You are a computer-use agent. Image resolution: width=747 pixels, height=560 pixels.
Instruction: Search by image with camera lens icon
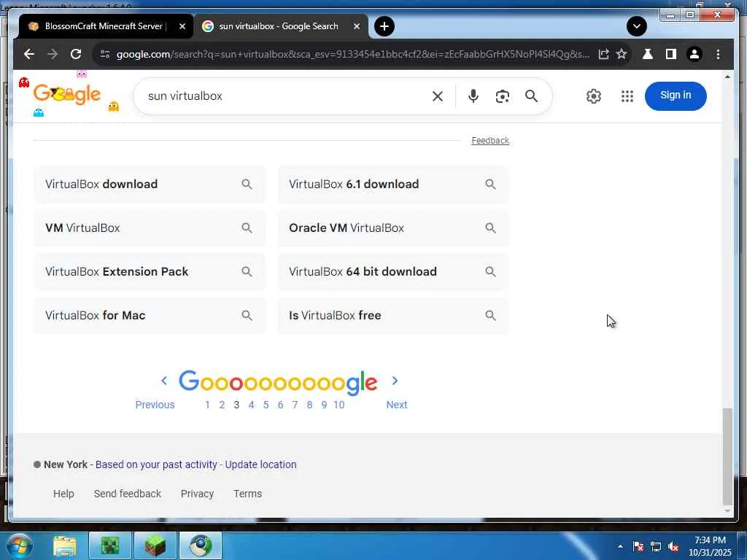click(502, 96)
